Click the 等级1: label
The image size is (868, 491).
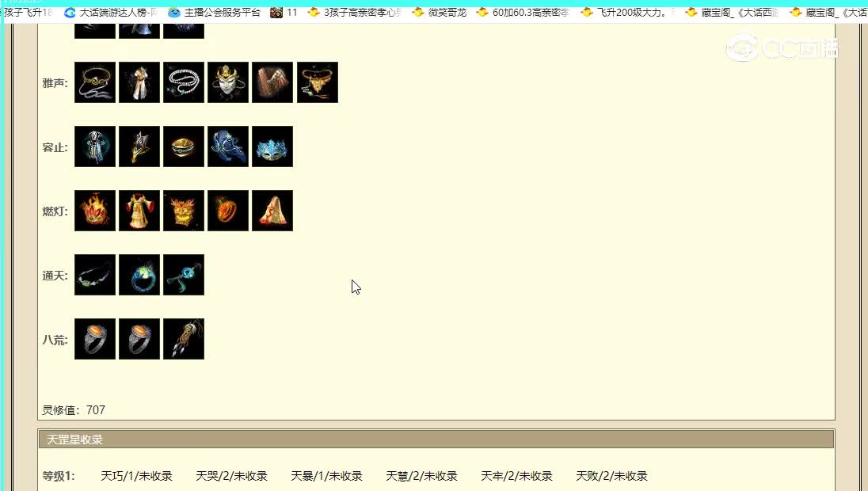pos(59,476)
